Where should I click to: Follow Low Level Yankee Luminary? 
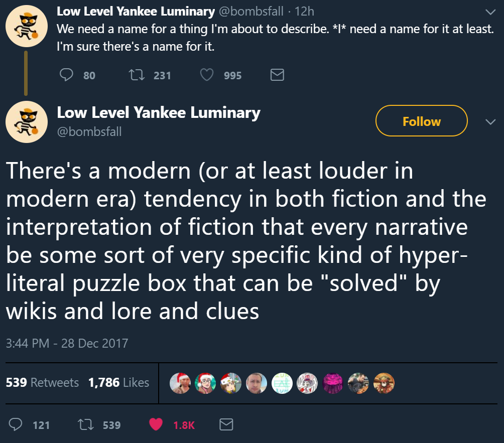tap(421, 121)
